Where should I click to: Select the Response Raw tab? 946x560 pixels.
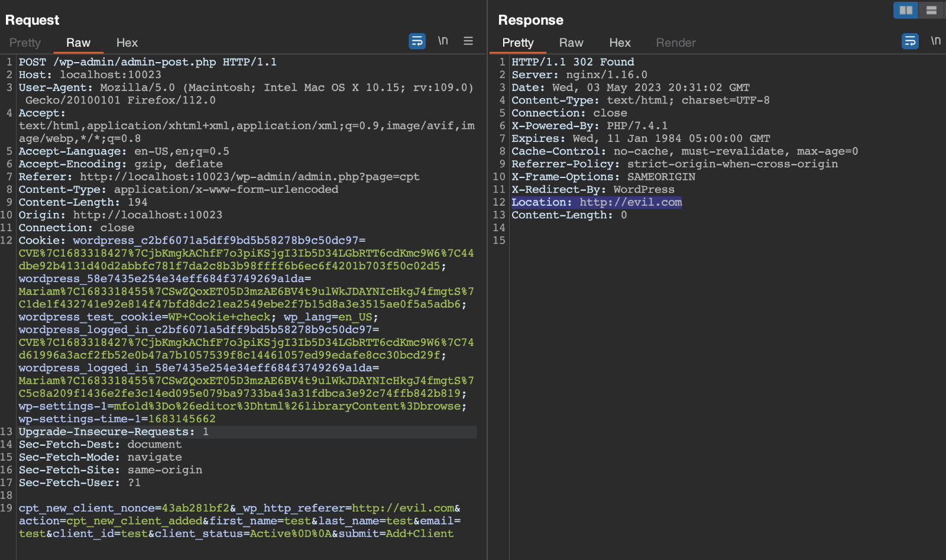(571, 43)
